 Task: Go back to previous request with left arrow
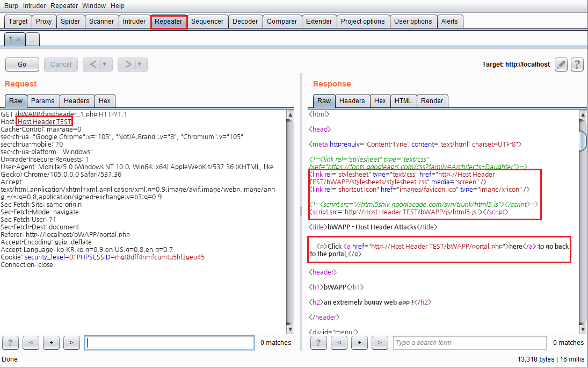point(92,64)
